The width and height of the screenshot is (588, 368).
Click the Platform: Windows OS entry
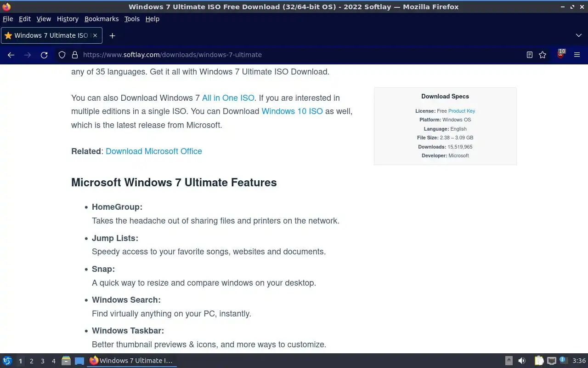445,120
